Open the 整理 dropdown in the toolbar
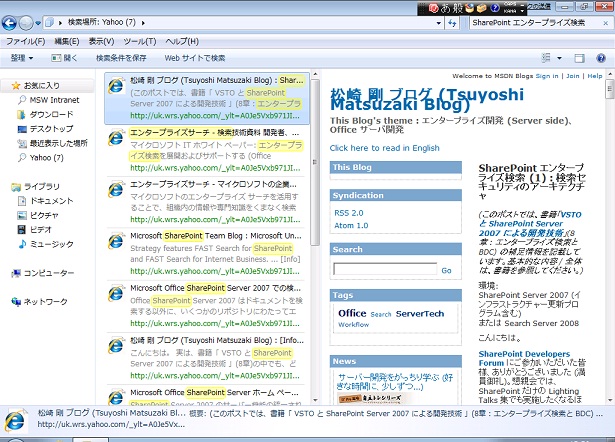 (x=22, y=58)
